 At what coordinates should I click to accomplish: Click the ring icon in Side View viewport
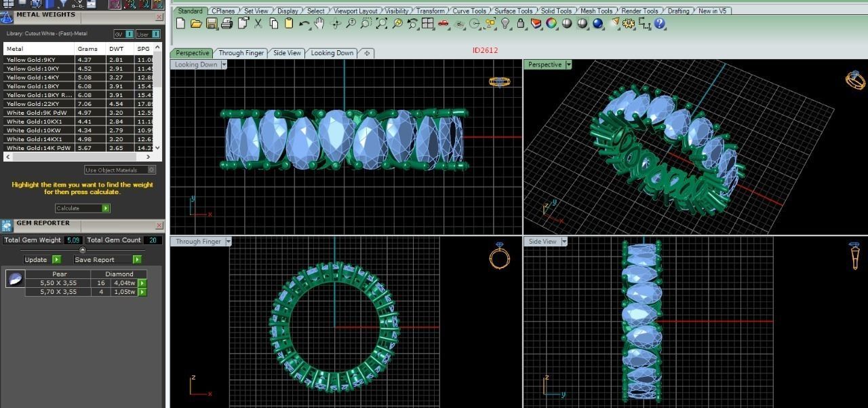tap(856, 255)
